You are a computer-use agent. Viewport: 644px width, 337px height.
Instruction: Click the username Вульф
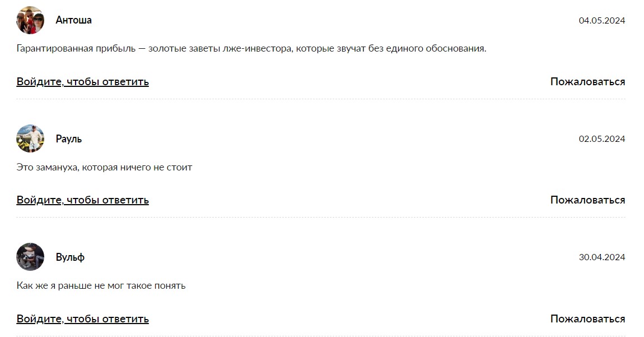click(70, 257)
